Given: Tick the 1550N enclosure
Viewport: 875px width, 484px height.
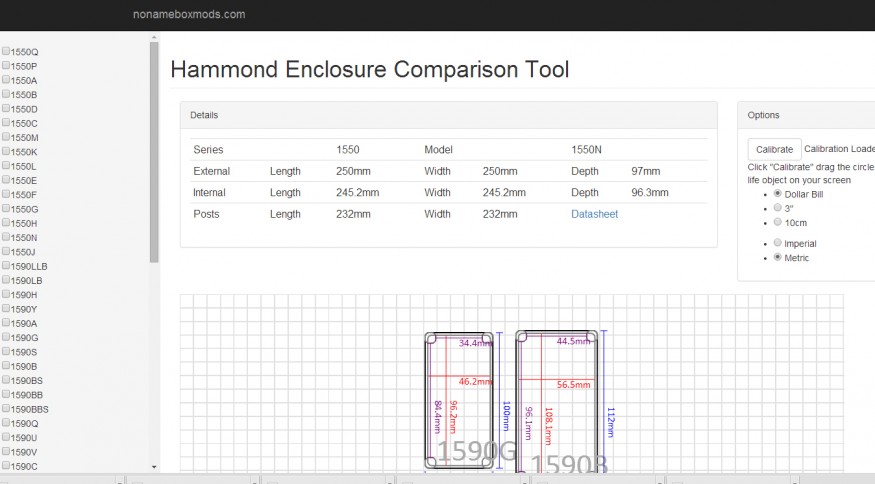Looking at the screenshot, I should [x=6, y=237].
